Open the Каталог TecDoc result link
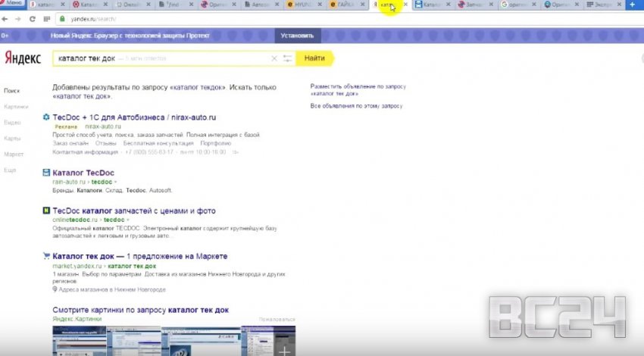The image size is (644, 356). [83, 172]
